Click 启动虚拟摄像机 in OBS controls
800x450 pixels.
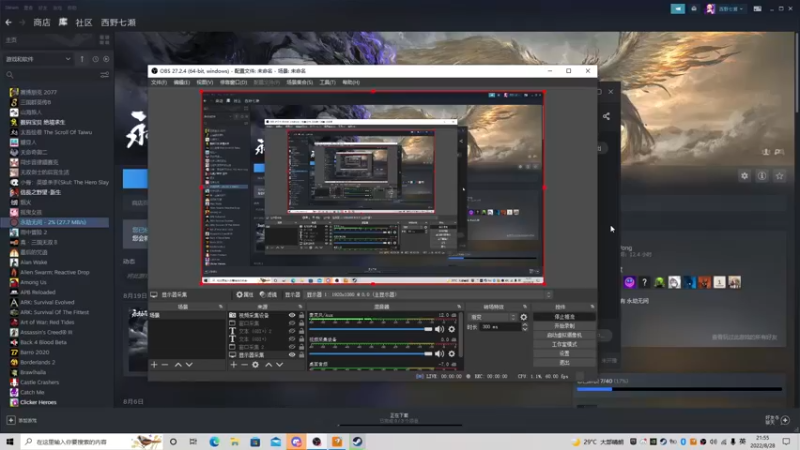(564, 335)
